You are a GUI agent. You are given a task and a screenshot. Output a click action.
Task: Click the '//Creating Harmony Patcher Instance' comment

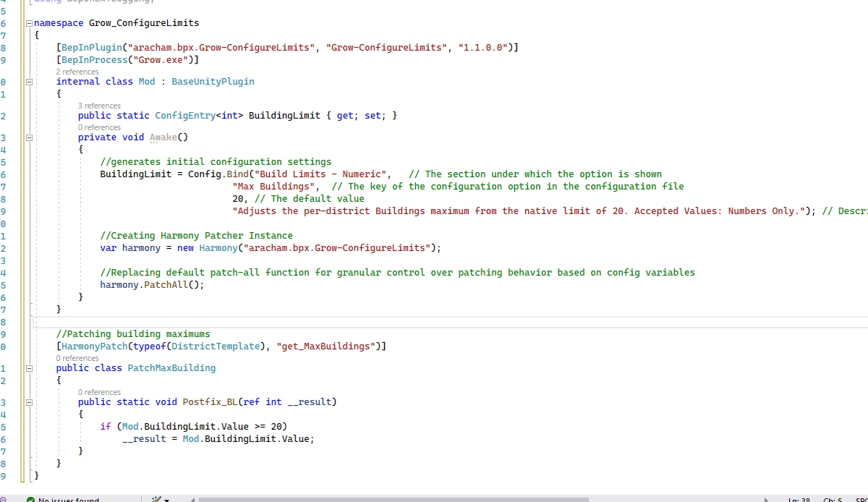point(197,236)
